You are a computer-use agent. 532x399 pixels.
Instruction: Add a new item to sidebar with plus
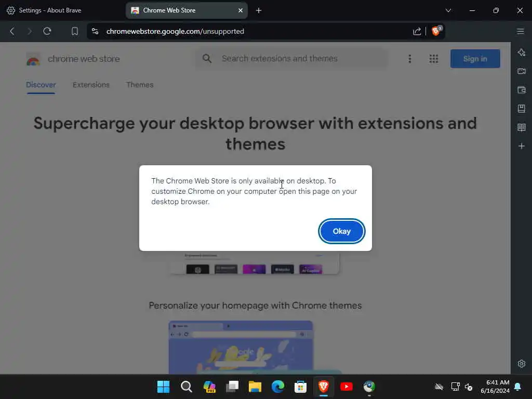coord(522,146)
